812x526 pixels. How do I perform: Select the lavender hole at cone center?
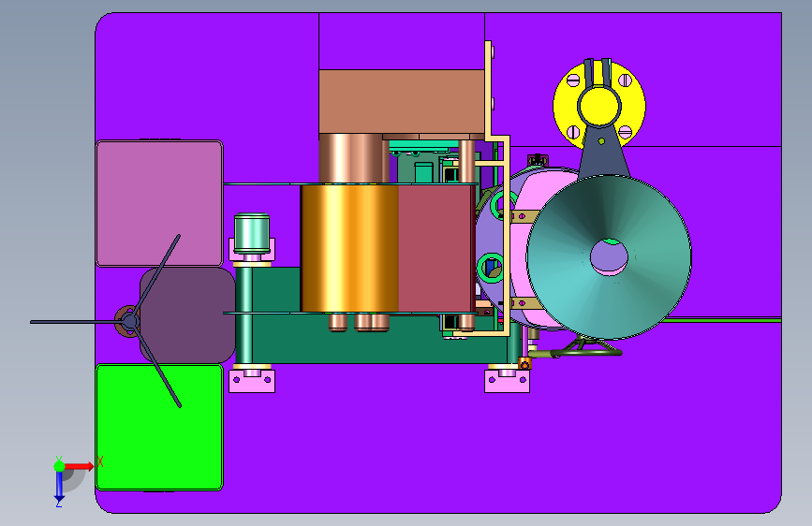coord(609,256)
